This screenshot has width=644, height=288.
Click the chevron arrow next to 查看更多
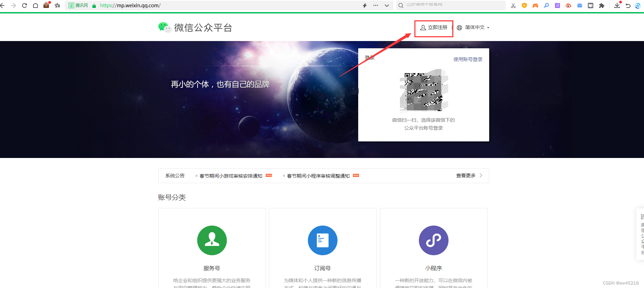pos(481,176)
